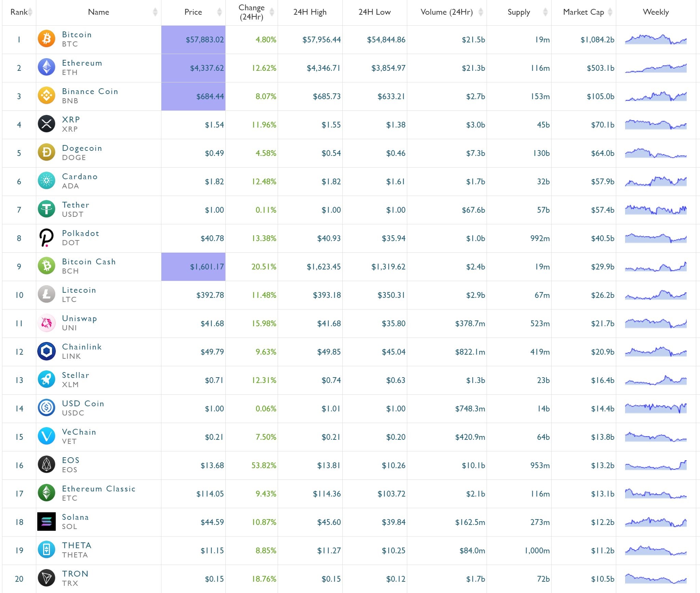Image resolution: width=700 pixels, height=593 pixels.
Task: Sort by Market Cap sort arrows
Action: click(x=610, y=12)
